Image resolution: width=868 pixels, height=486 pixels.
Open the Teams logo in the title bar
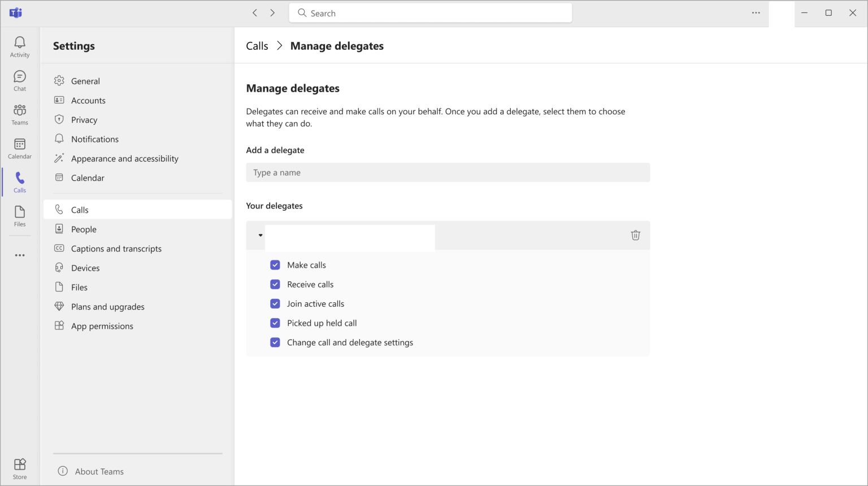pos(15,12)
